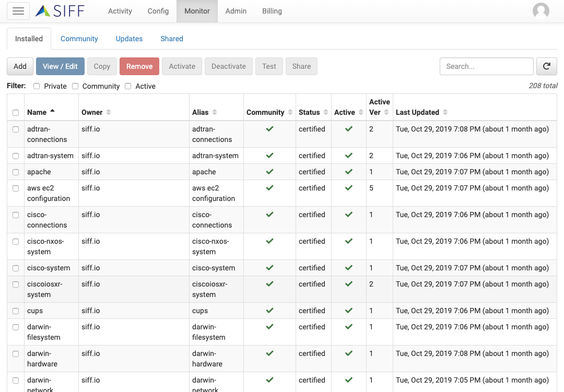This screenshot has height=392, width=564.
Task: Switch to the Updates tab
Action: point(129,39)
